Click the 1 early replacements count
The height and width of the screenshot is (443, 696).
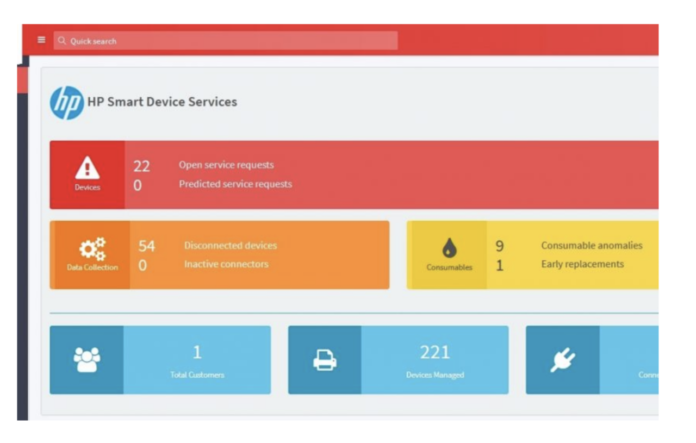pyautogui.click(x=500, y=265)
